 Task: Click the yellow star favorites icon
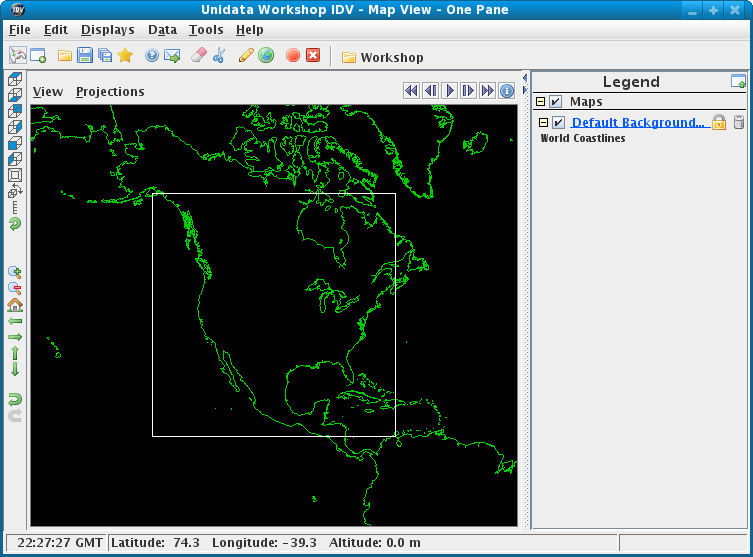(x=125, y=56)
